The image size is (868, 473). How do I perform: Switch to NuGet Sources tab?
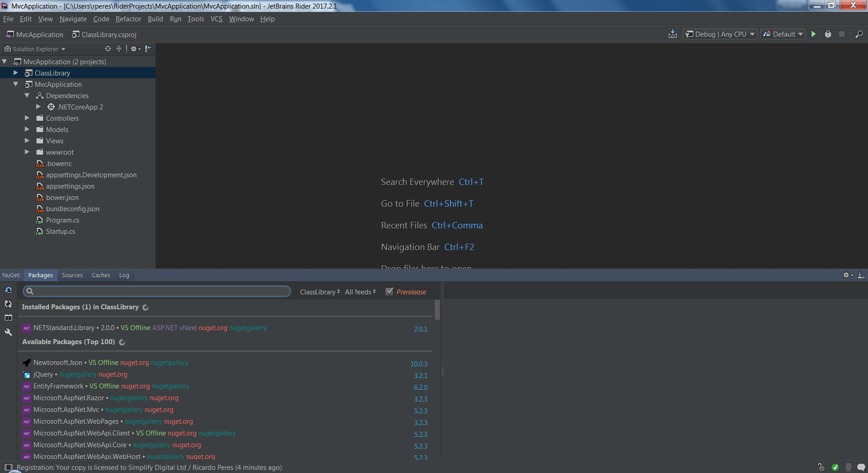pos(72,275)
